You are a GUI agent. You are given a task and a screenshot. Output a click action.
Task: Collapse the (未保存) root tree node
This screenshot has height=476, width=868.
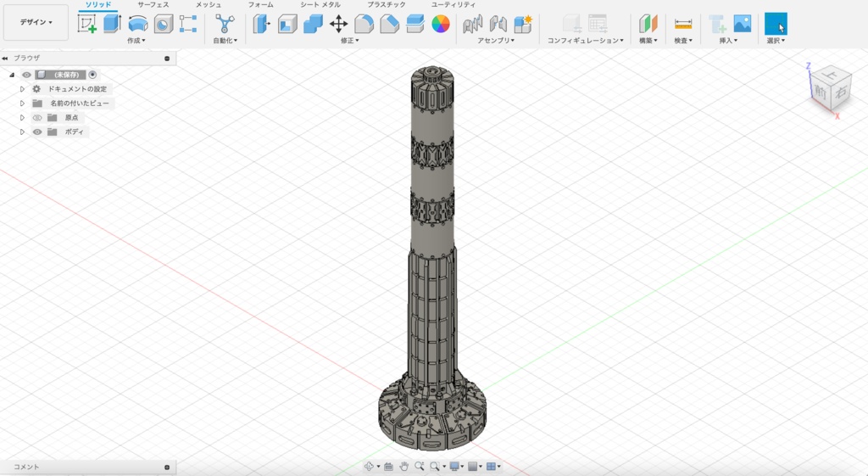[x=12, y=75]
